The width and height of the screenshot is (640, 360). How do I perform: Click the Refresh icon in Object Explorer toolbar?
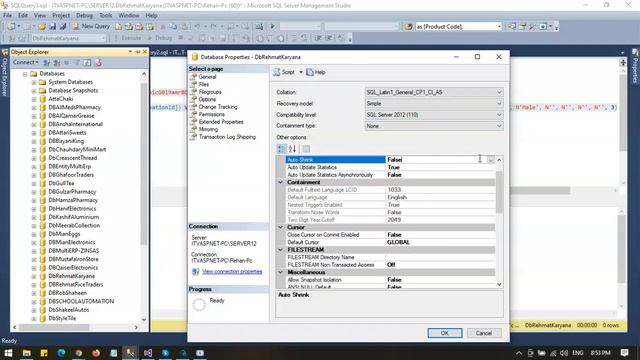[87, 62]
